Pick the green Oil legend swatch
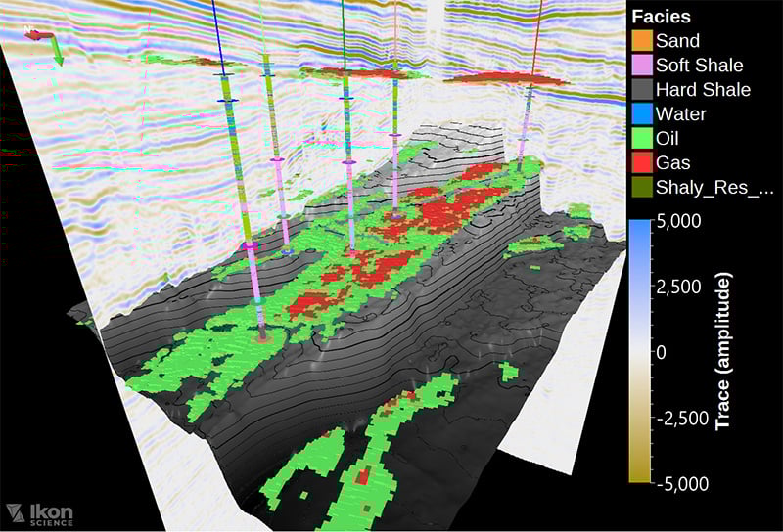Image resolution: width=783 pixels, height=532 pixels. (x=642, y=139)
